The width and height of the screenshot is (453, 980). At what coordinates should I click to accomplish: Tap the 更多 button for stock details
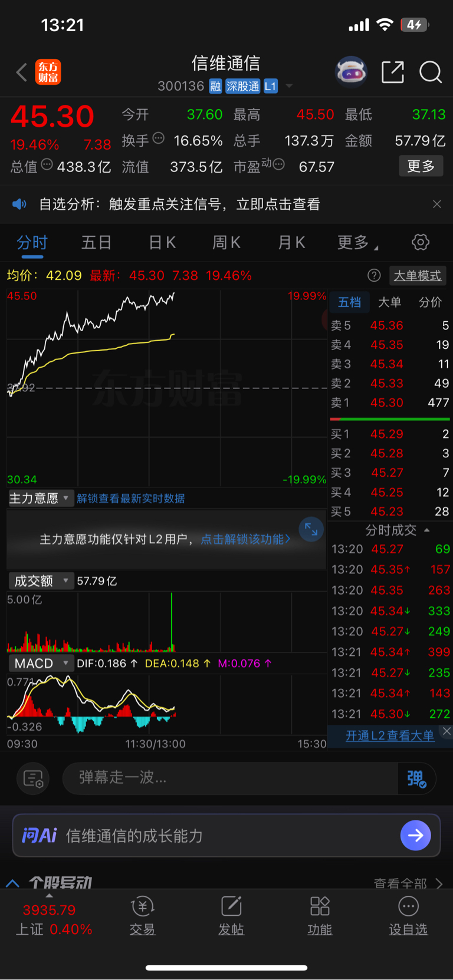pos(421,166)
